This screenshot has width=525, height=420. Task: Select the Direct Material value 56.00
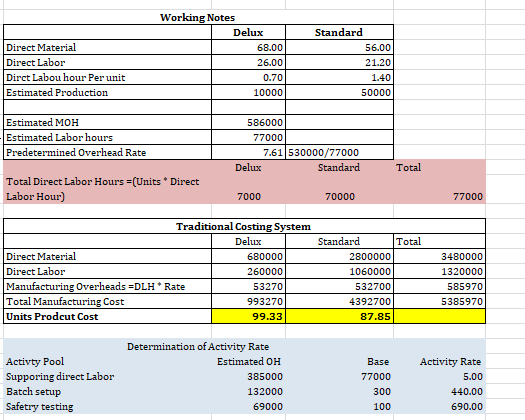point(378,48)
